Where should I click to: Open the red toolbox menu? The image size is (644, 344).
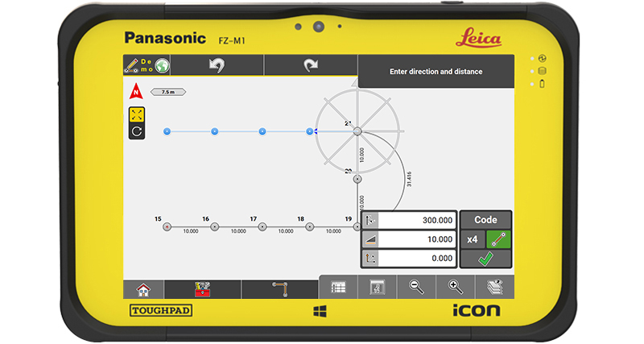click(x=202, y=289)
